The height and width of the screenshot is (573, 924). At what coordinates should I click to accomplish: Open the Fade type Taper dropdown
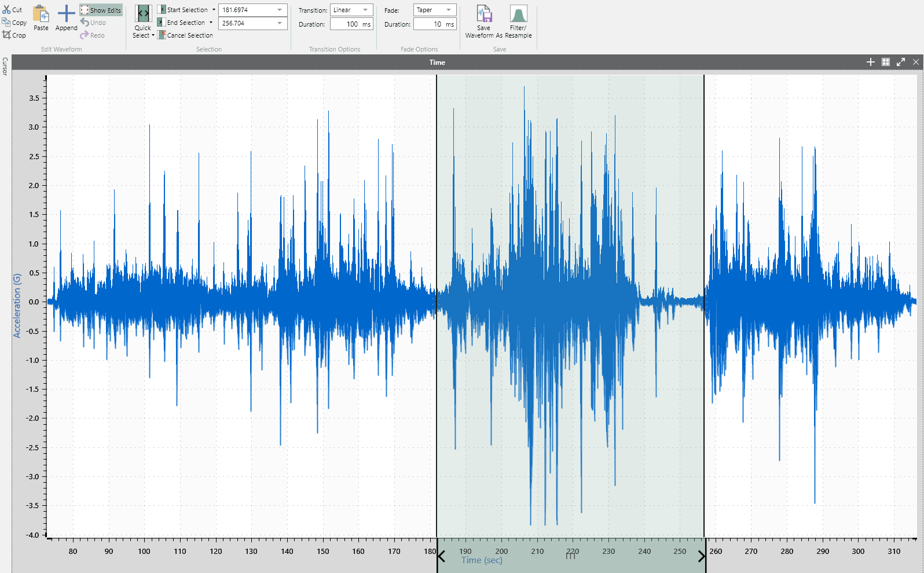click(435, 10)
